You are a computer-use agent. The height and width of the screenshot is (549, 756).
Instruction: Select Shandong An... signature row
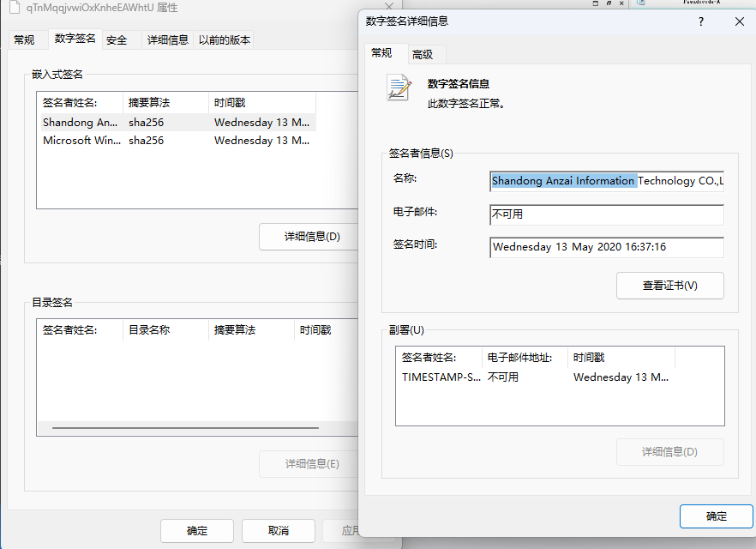(178, 123)
